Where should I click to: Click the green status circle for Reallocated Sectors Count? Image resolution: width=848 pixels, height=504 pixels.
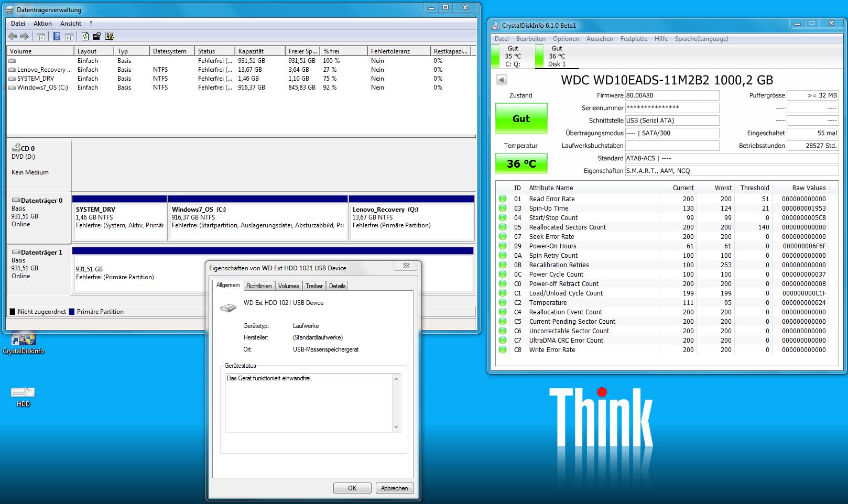coord(503,227)
